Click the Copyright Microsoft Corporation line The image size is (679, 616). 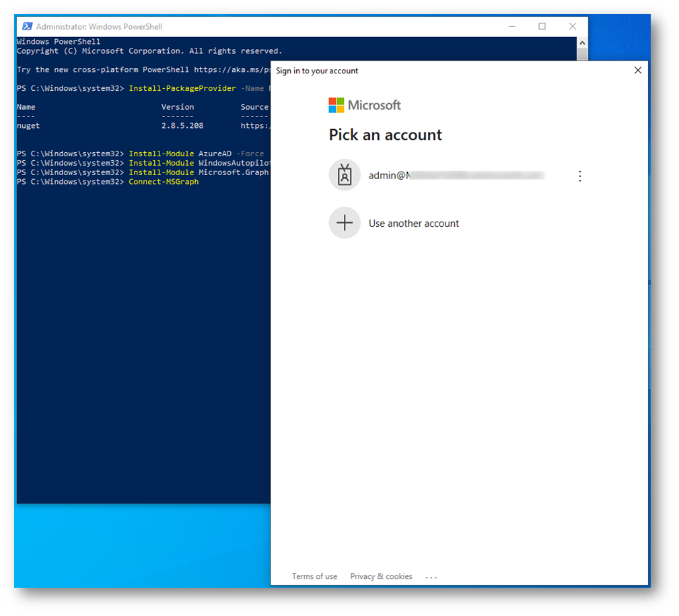coord(149,51)
